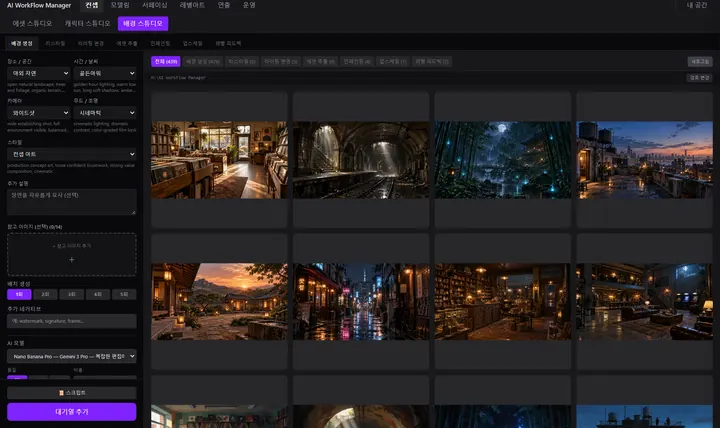Go to the 연출 menu
720x428 pixels.
point(224,5)
